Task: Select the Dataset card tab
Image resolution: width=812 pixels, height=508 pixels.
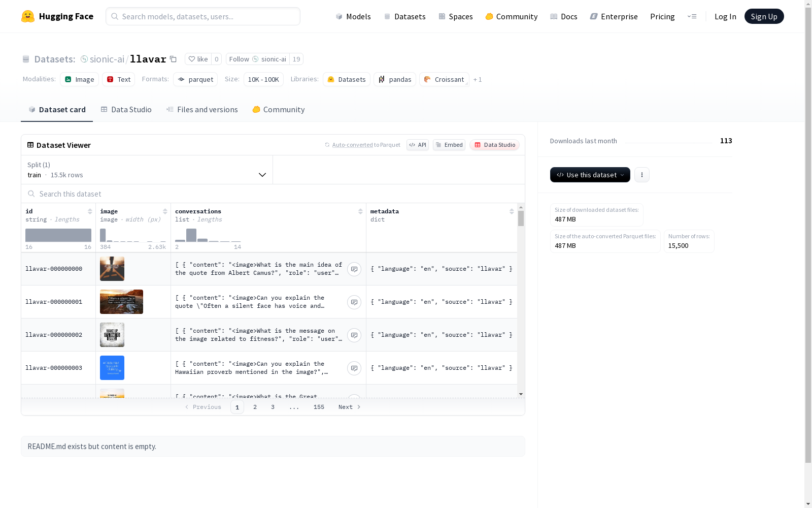Action: click(57, 110)
